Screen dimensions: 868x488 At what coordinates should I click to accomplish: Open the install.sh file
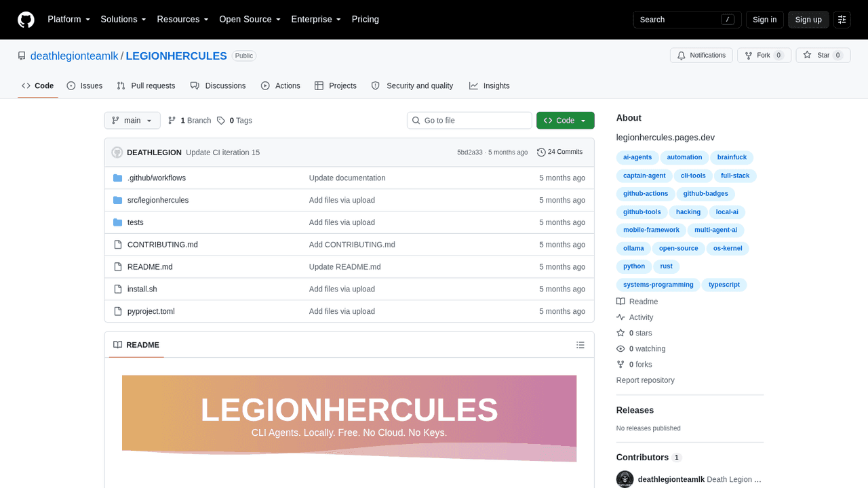point(142,289)
